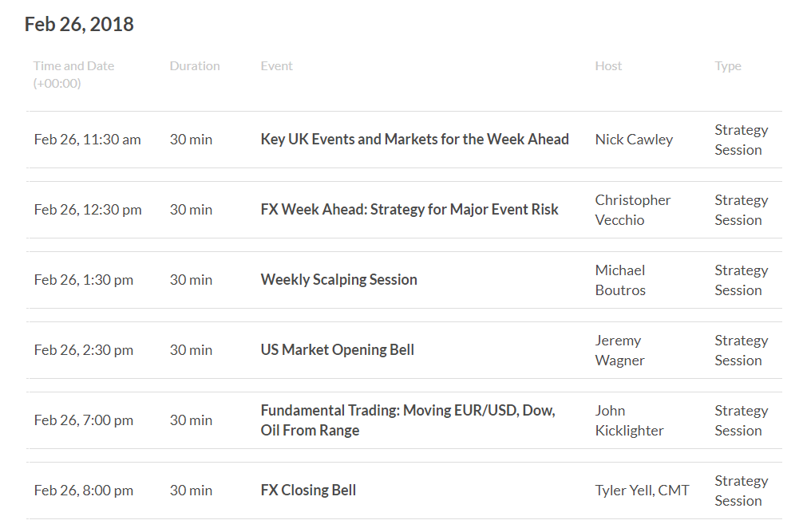Click host name John Kicklighter

(629, 420)
